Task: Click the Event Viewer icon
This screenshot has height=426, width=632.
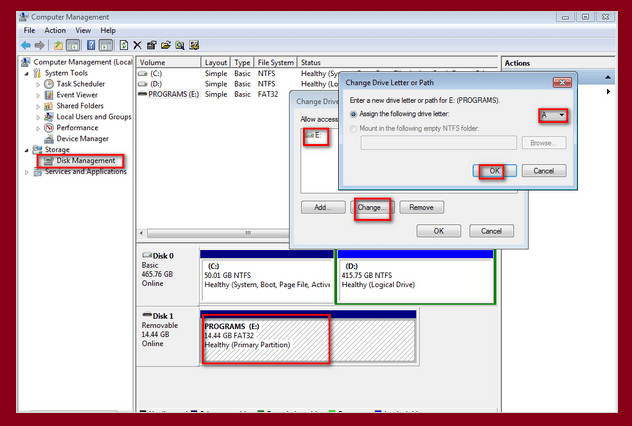Action: 49,95
